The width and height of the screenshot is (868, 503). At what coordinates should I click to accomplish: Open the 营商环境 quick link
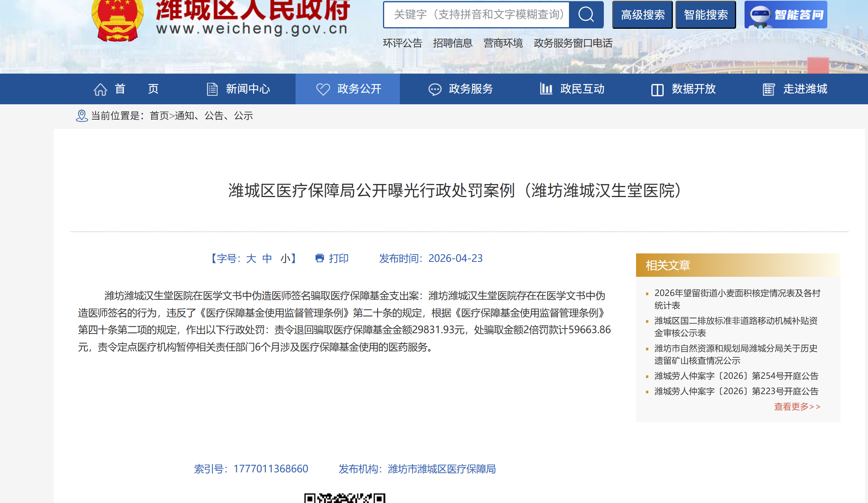click(x=503, y=43)
